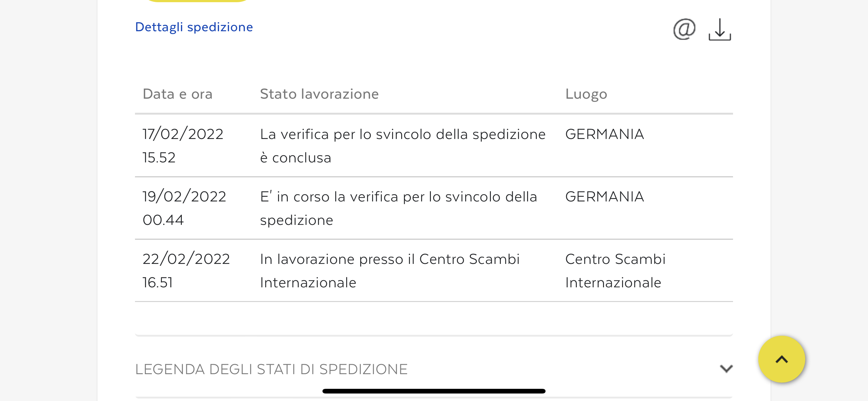
Task: Click the Data e ora column header
Action: click(177, 94)
